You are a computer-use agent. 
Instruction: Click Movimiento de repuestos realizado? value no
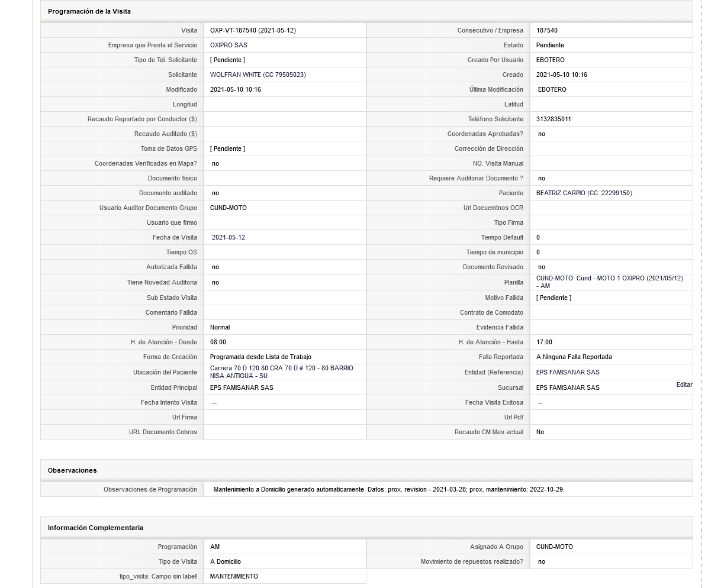click(542, 561)
